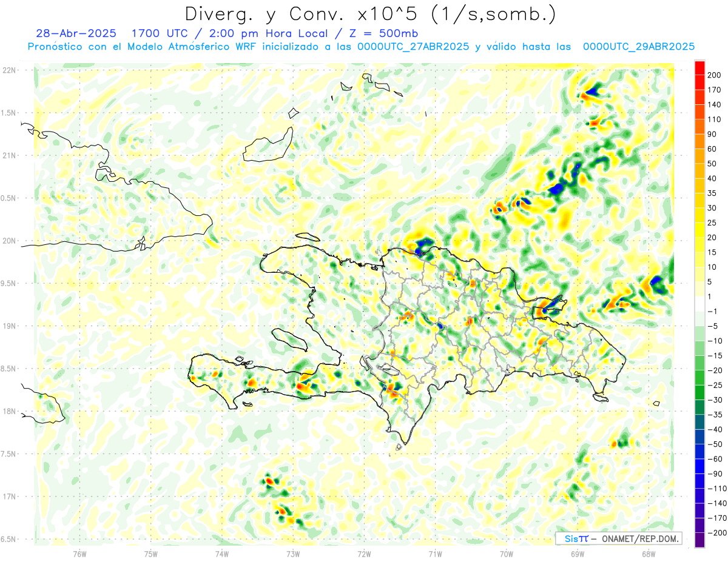Click the '60' color bar label
This screenshot has height=562, width=728.
point(712,149)
